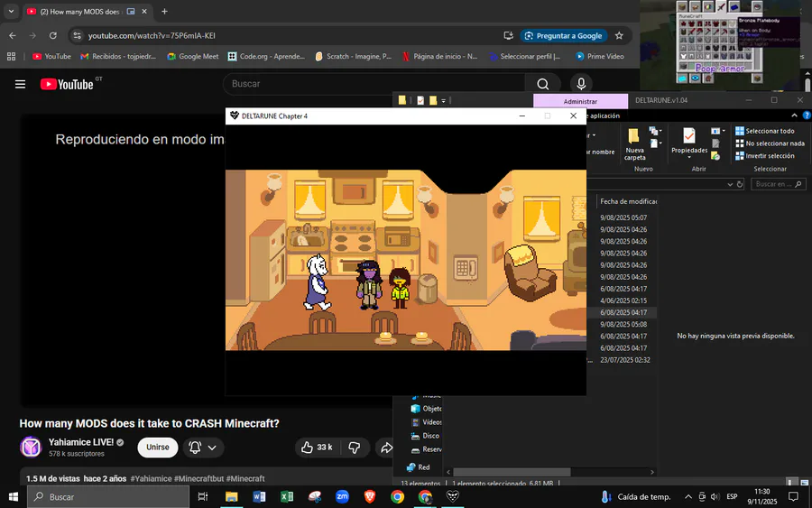Open the Recibidos Gmail bookmark

pyautogui.click(x=118, y=57)
